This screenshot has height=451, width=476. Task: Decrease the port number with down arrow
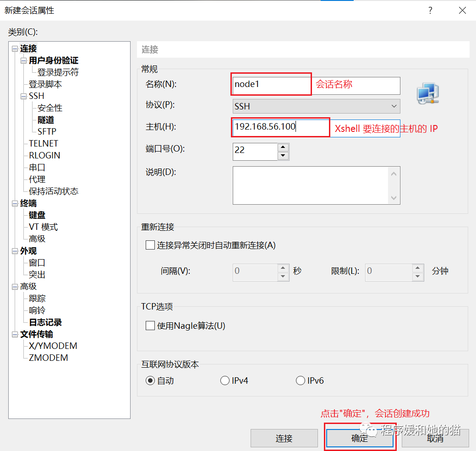coord(283,156)
